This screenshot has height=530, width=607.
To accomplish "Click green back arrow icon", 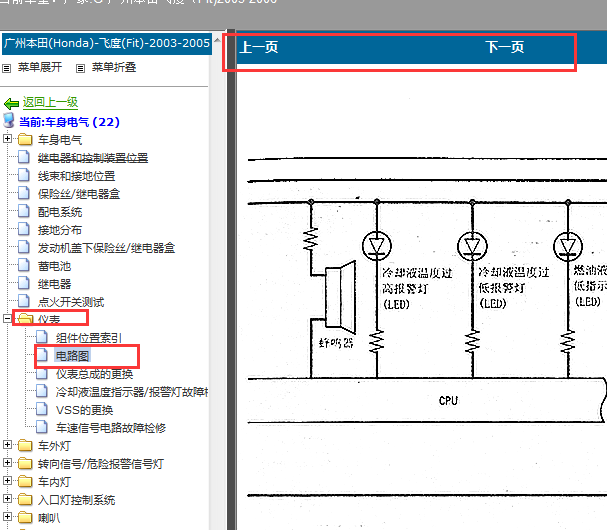I will coord(11,103).
